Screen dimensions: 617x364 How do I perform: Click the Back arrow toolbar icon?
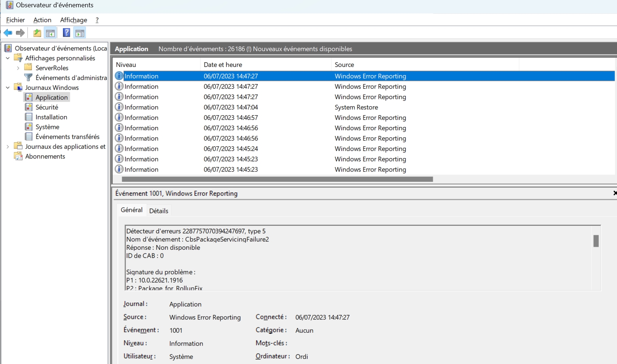point(8,33)
